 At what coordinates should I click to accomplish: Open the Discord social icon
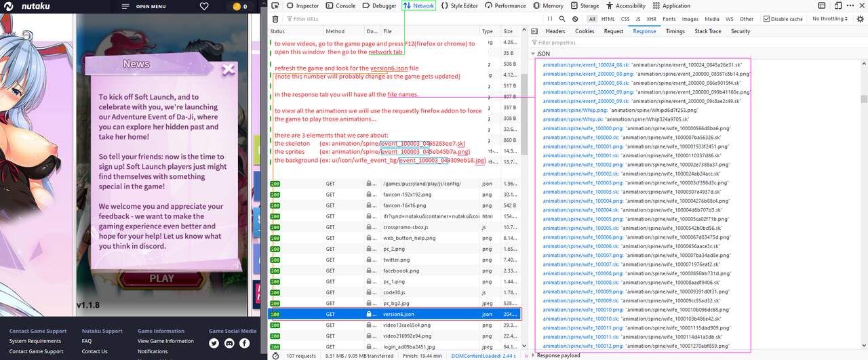[x=229, y=343]
